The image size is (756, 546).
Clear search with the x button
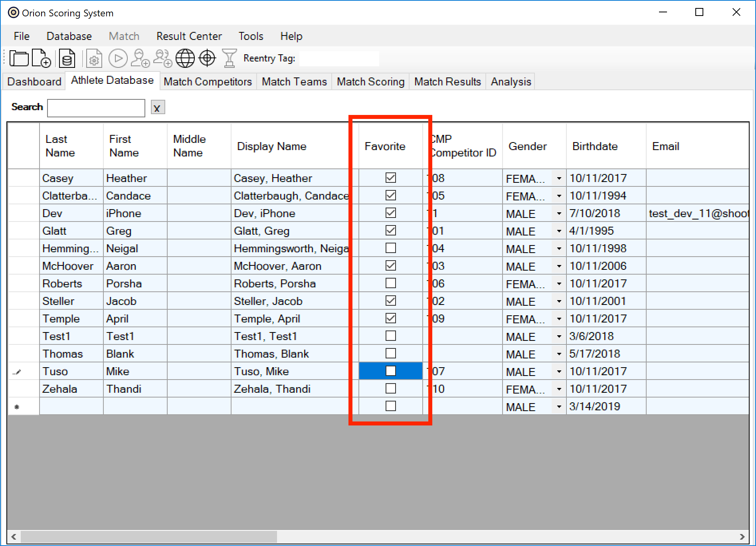click(157, 108)
